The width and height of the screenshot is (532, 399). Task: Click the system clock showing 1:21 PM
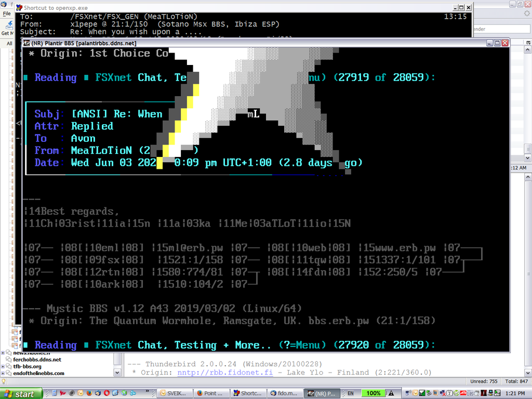pos(515,393)
